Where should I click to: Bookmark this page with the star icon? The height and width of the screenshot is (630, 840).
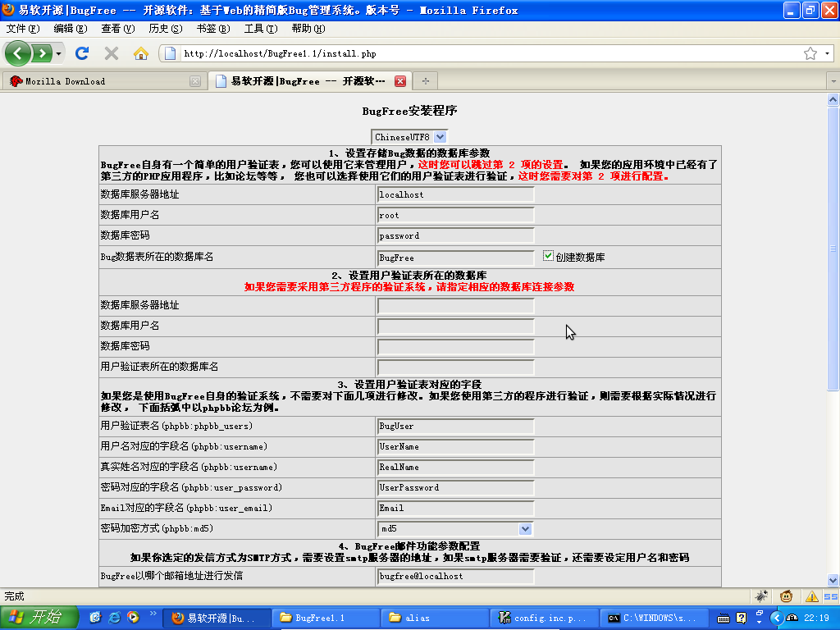click(x=810, y=53)
